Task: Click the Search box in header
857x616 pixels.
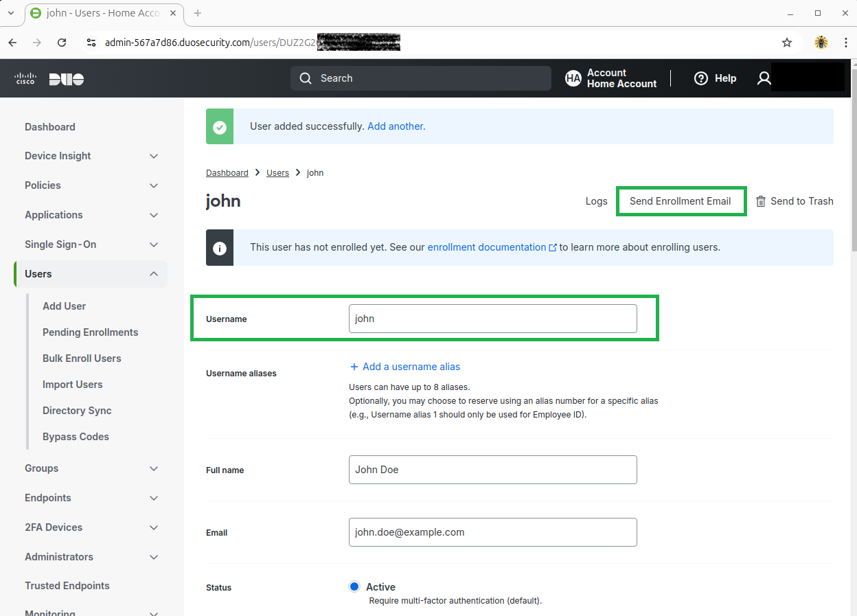Action: [x=420, y=78]
